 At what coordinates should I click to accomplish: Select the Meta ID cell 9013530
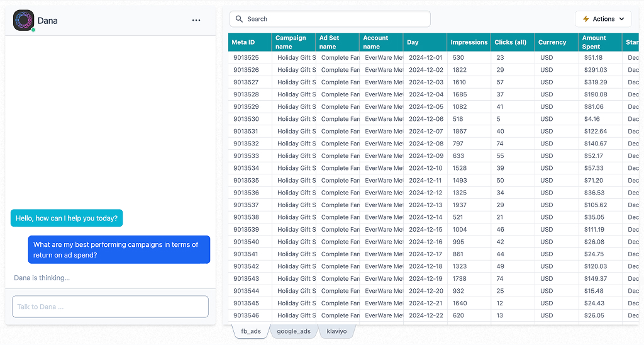[x=250, y=119]
